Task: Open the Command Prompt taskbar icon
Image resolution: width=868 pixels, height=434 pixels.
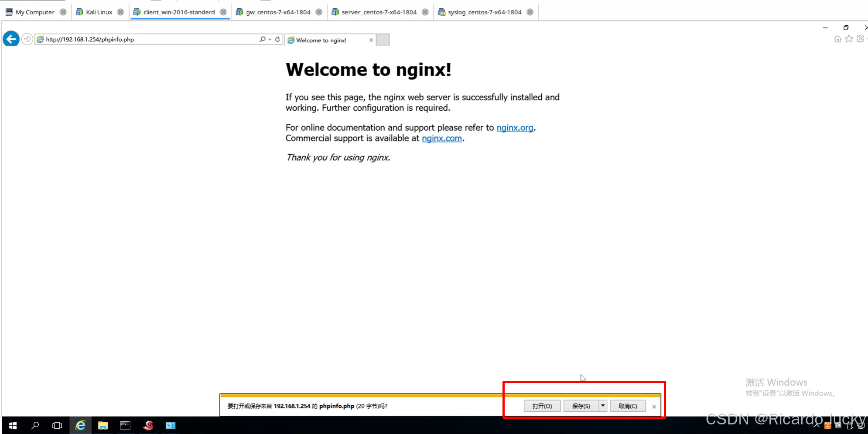Action: coord(126,425)
